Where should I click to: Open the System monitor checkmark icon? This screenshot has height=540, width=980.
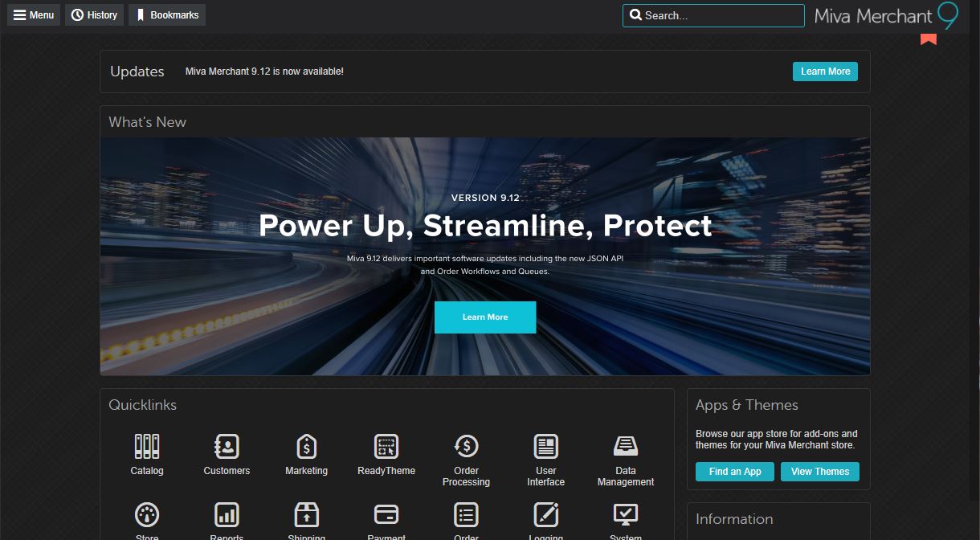coord(626,515)
